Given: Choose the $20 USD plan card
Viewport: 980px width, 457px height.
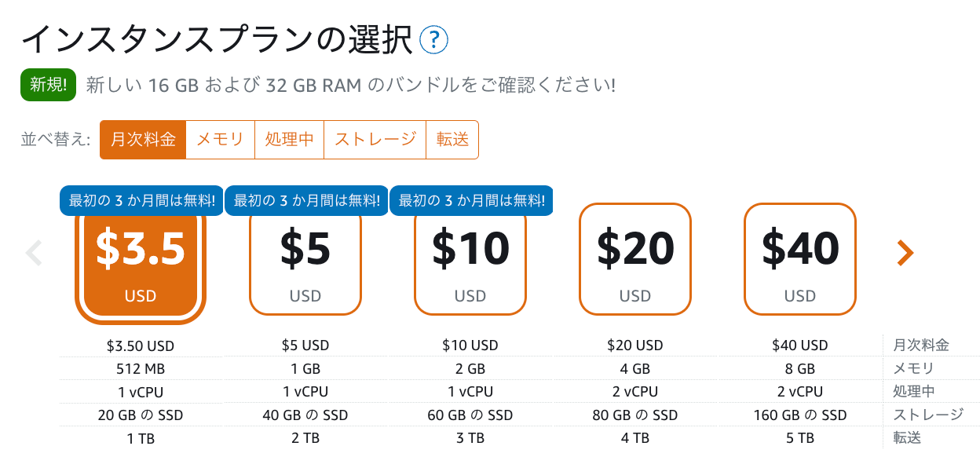Looking at the screenshot, I should tap(635, 259).
